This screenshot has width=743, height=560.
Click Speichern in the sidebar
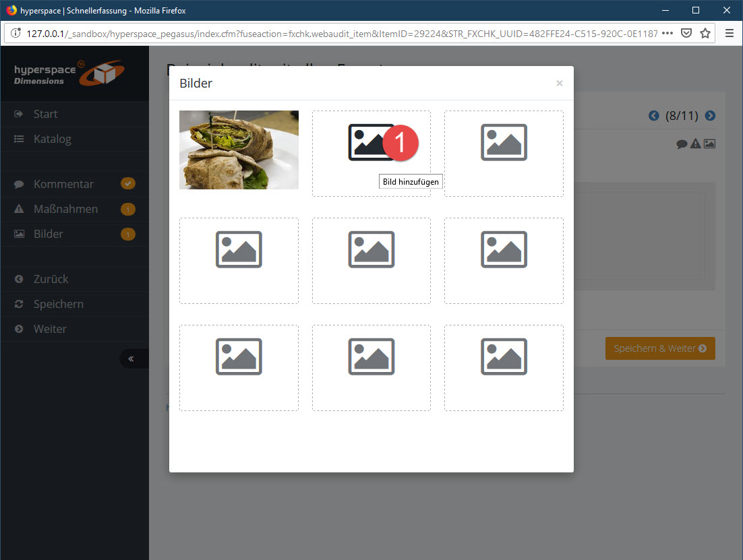point(58,304)
